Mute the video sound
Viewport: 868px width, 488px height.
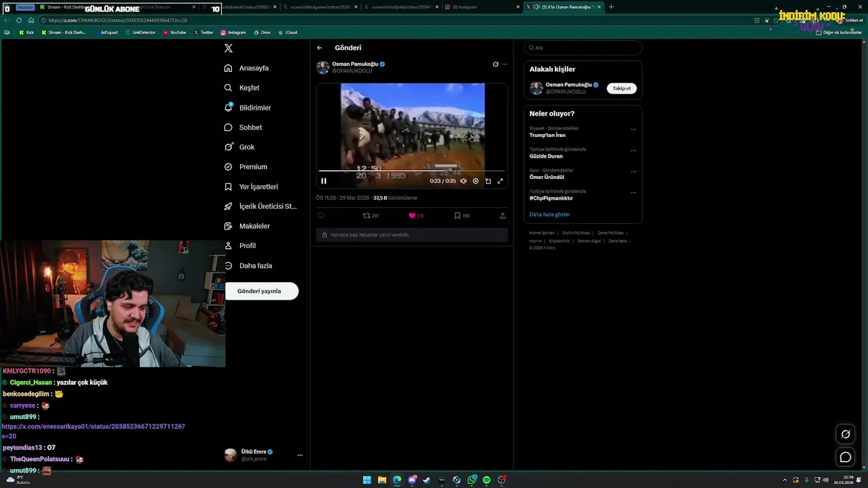(463, 181)
